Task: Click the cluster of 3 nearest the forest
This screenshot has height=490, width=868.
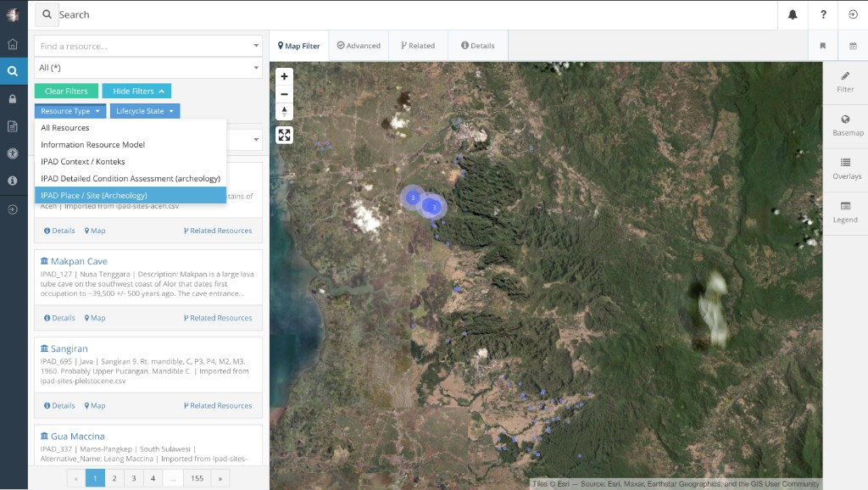Action: click(x=433, y=207)
